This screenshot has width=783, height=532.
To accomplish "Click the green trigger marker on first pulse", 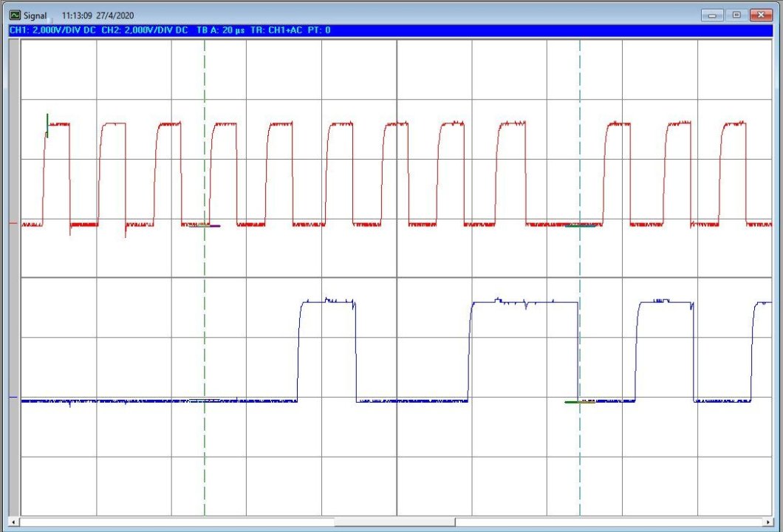I will pos(47,126).
